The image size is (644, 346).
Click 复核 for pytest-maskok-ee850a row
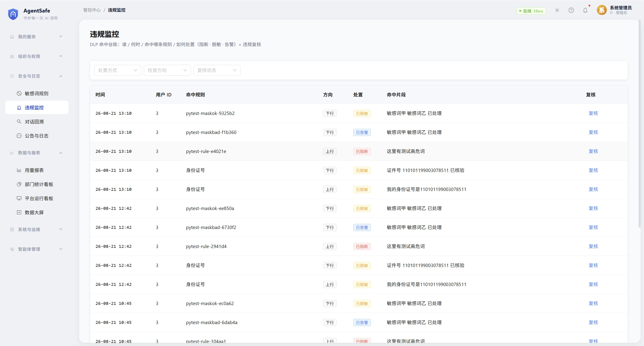(593, 208)
